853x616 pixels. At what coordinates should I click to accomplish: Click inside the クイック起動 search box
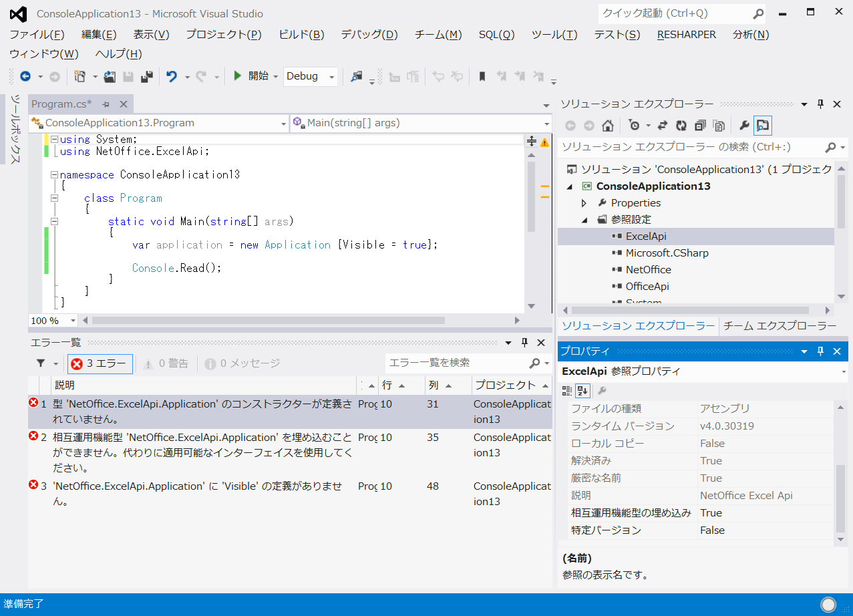point(668,13)
